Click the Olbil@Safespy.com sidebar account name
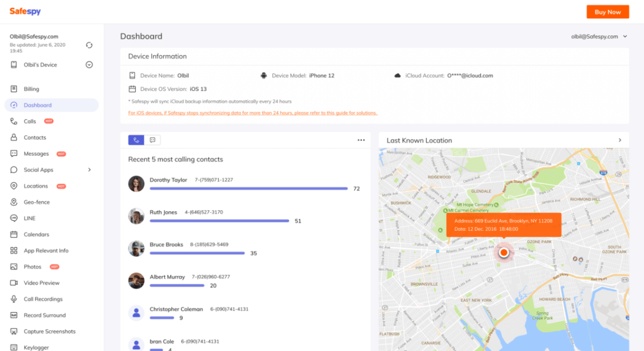This screenshot has height=351, width=644. [34, 37]
